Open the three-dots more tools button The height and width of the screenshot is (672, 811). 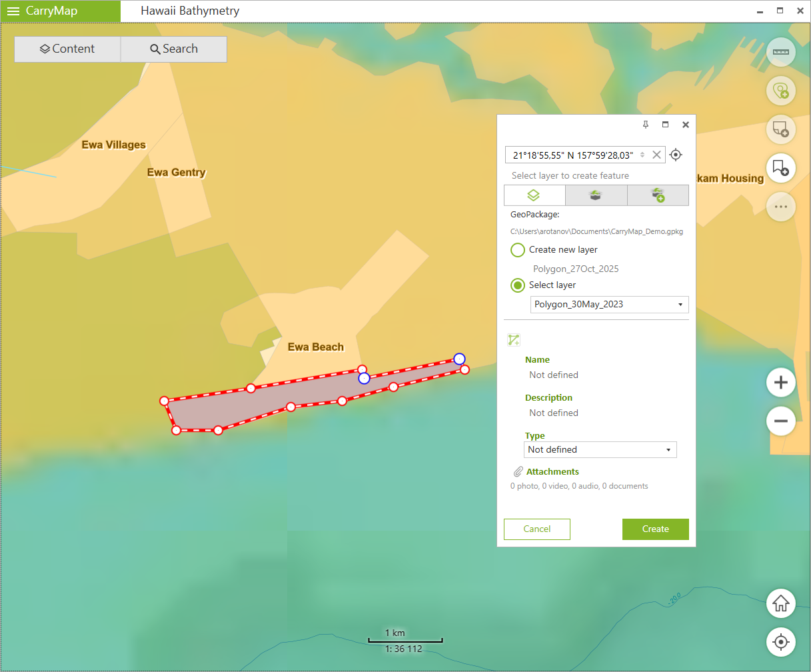780,207
